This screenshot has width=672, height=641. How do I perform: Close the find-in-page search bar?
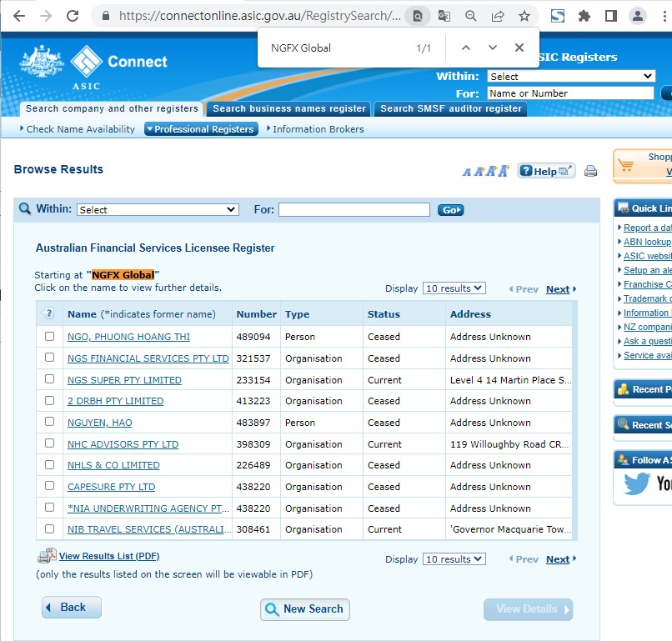519,48
